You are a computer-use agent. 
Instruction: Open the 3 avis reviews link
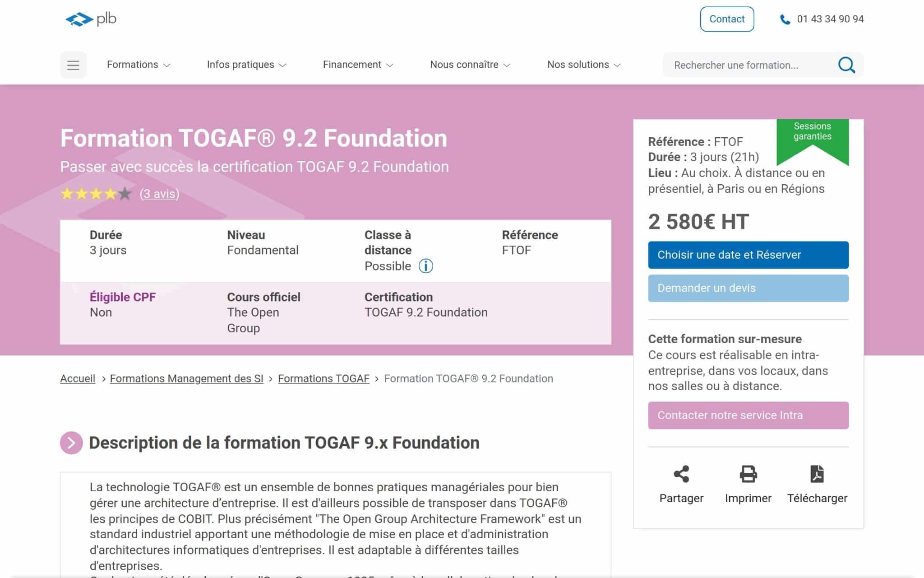coord(159,194)
